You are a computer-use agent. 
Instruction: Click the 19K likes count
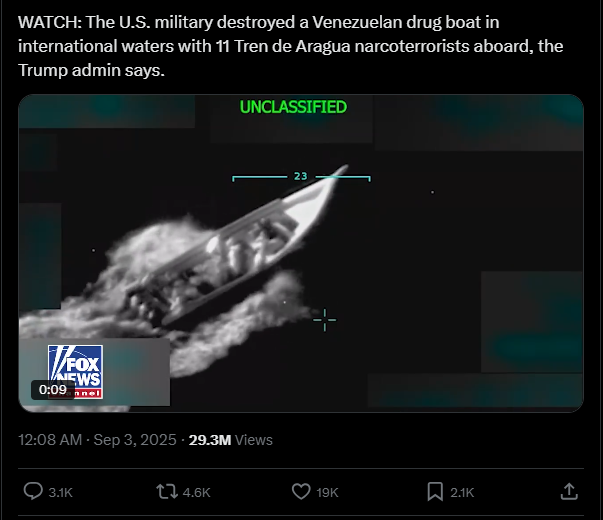327,492
